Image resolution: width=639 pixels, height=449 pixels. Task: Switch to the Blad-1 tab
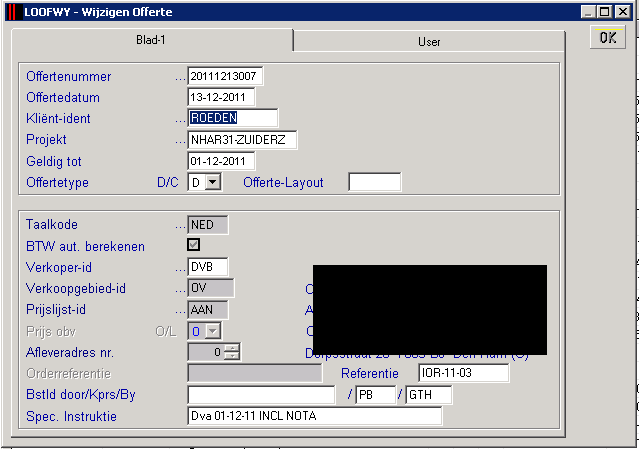(x=152, y=40)
